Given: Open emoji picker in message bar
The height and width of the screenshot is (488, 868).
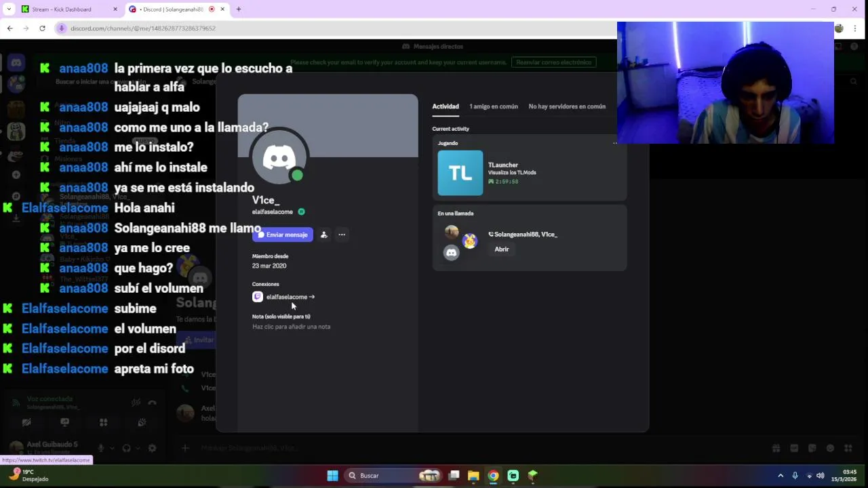Looking at the screenshot, I should pyautogui.click(x=830, y=448).
